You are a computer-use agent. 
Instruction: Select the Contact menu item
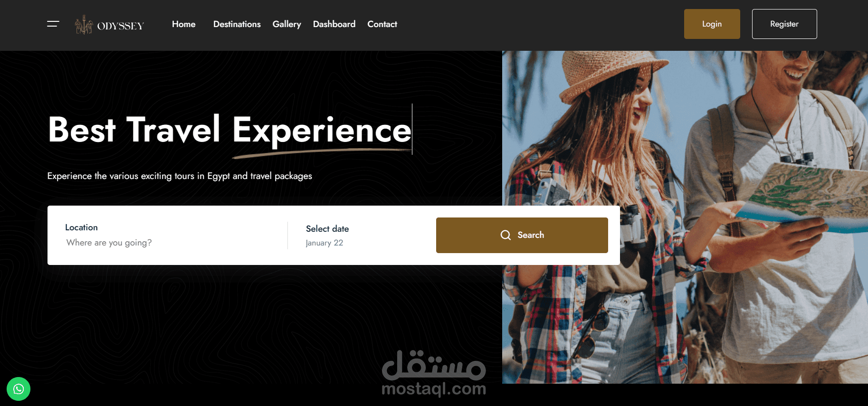click(382, 24)
